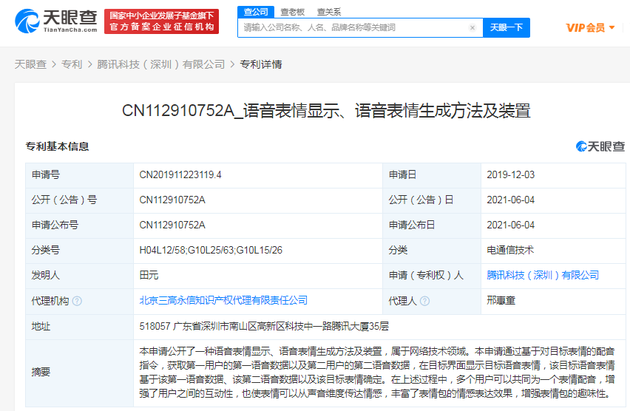Click the inventor name 田元
Viewport: 630px width, 411px height.
pyautogui.click(x=149, y=275)
